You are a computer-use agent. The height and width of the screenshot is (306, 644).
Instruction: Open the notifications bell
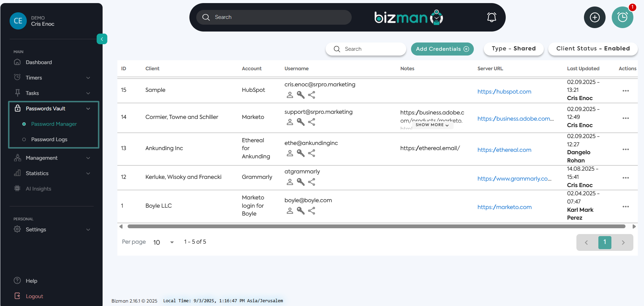pyautogui.click(x=491, y=17)
